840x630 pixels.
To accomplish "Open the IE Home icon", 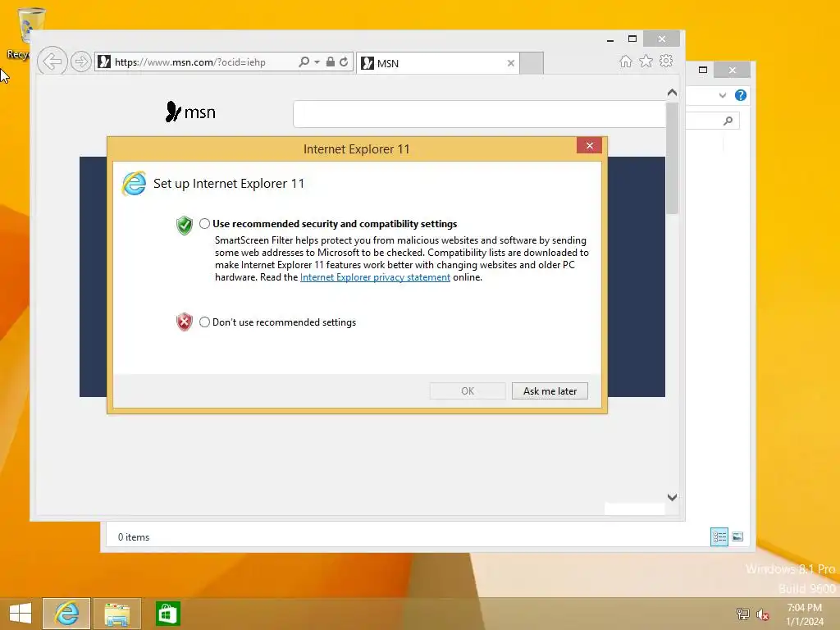I will pyautogui.click(x=626, y=62).
